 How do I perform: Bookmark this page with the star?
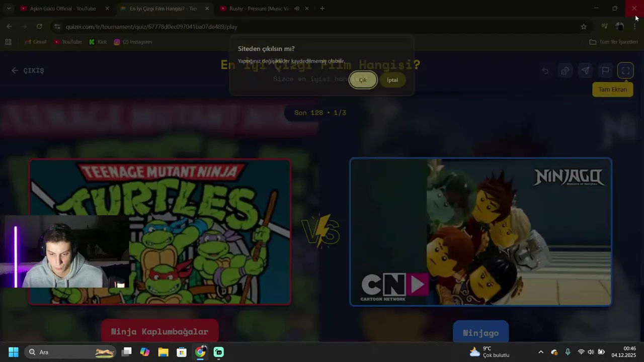(x=584, y=27)
